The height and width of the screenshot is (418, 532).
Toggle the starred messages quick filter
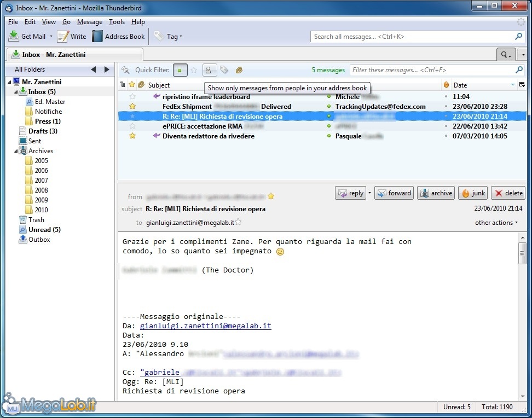point(194,70)
